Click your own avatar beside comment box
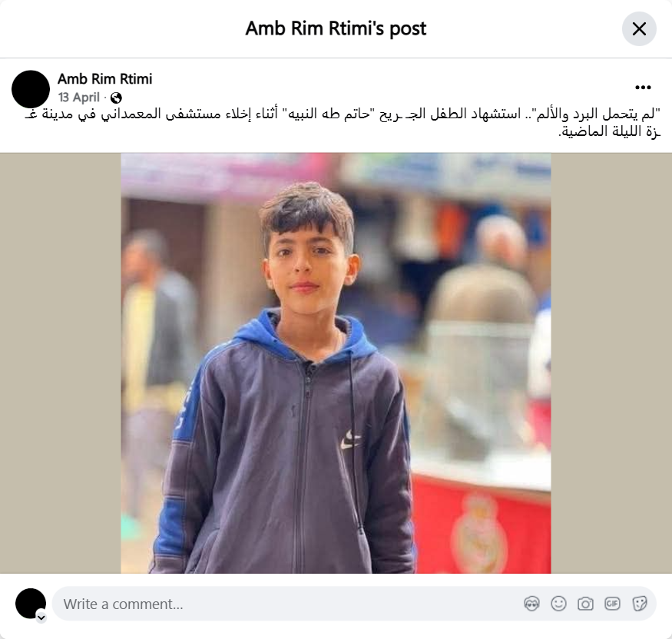The width and height of the screenshot is (672, 639). (31, 604)
